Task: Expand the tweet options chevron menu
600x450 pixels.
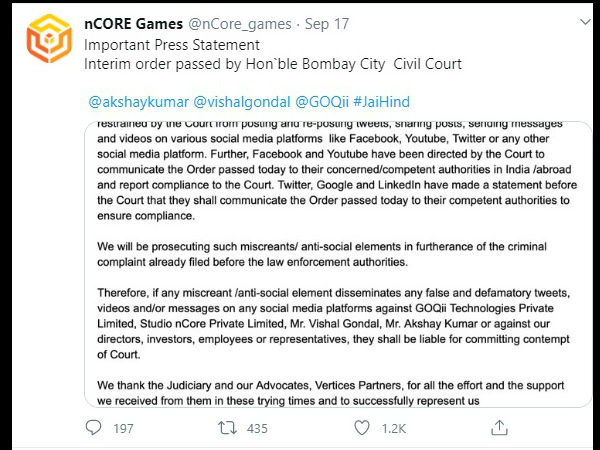Action: [585, 22]
